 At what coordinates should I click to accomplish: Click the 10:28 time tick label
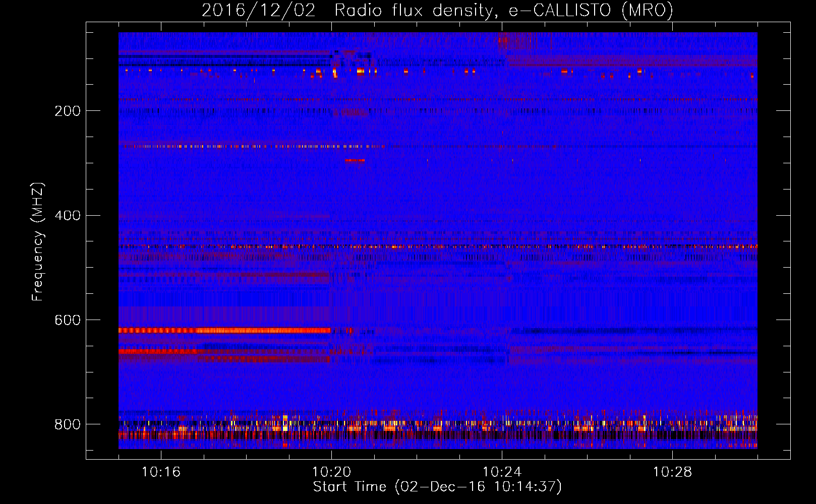672,472
